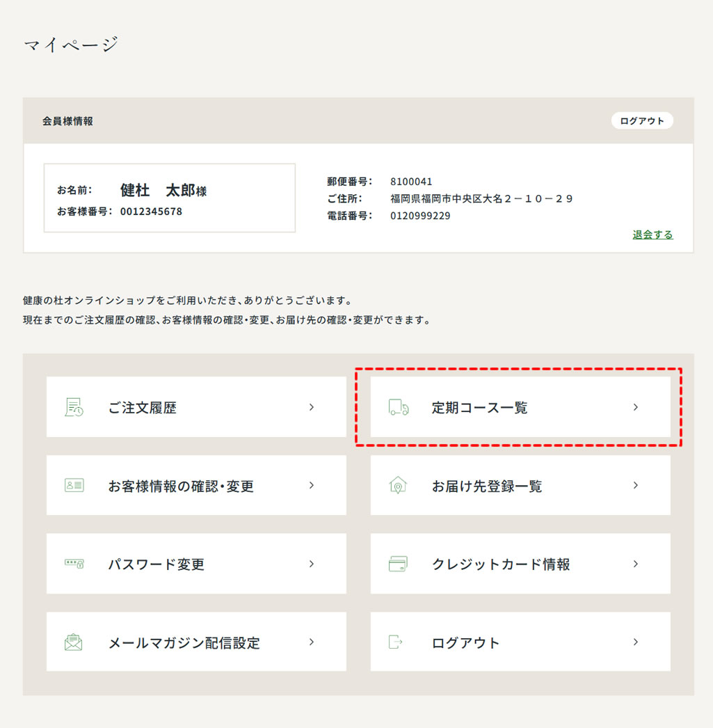Click the chevron arrow on 定期コース一覧
This screenshot has height=728, width=713.
coord(636,407)
